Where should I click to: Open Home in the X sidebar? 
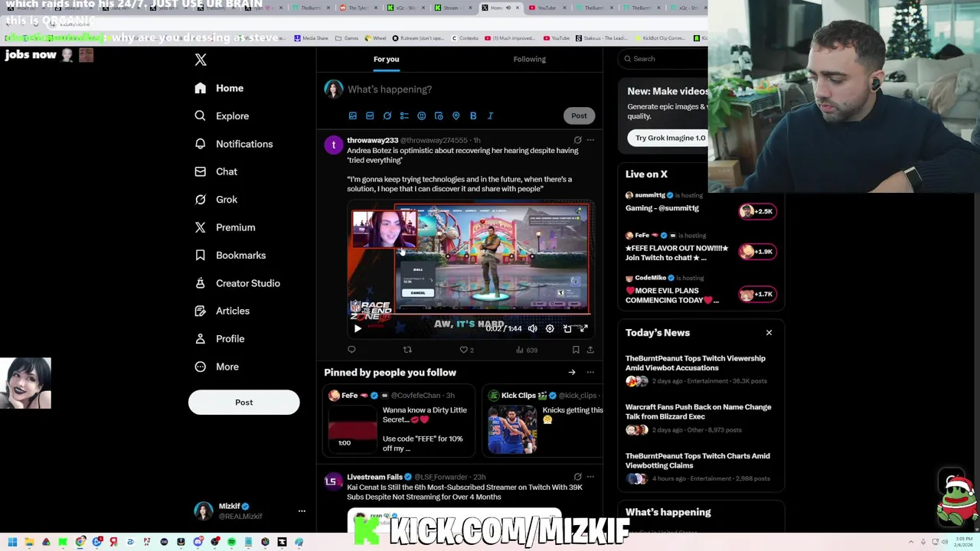click(219, 88)
